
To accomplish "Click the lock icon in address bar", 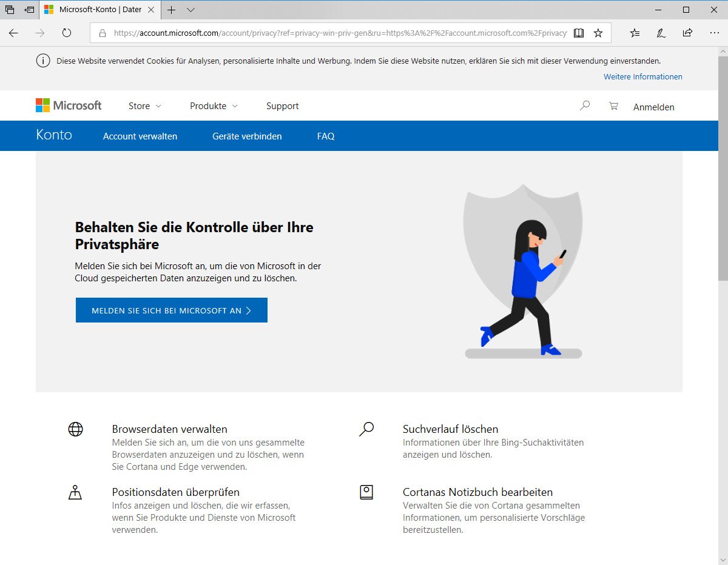I will 103,33.
